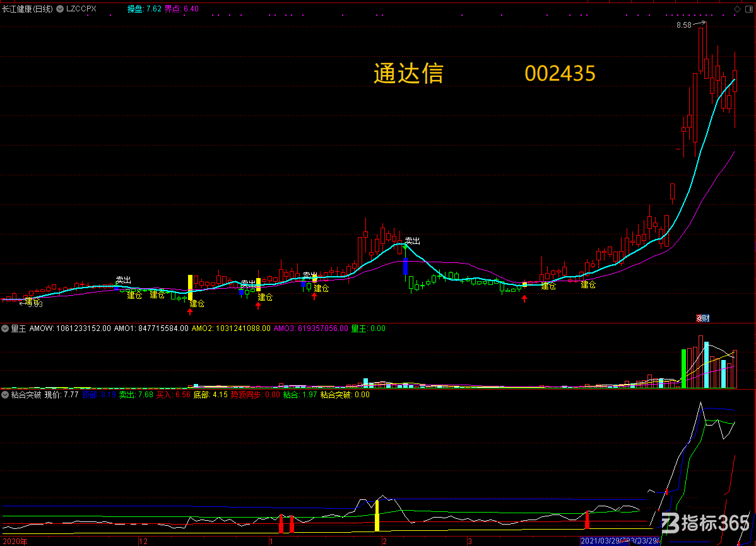Click the diamond icon at top right

[x=737, y=9]
